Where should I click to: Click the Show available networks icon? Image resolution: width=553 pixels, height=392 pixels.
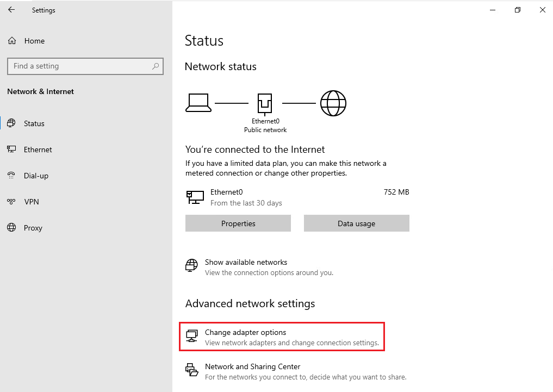(x=192, y=266)
